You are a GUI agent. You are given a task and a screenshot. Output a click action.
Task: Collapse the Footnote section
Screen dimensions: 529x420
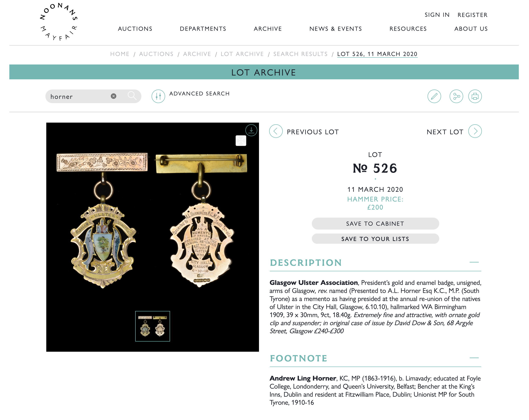point(474,358)
